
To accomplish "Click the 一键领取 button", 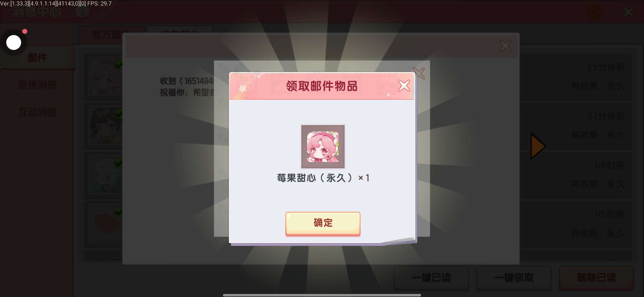I will [x=514, y=278].
